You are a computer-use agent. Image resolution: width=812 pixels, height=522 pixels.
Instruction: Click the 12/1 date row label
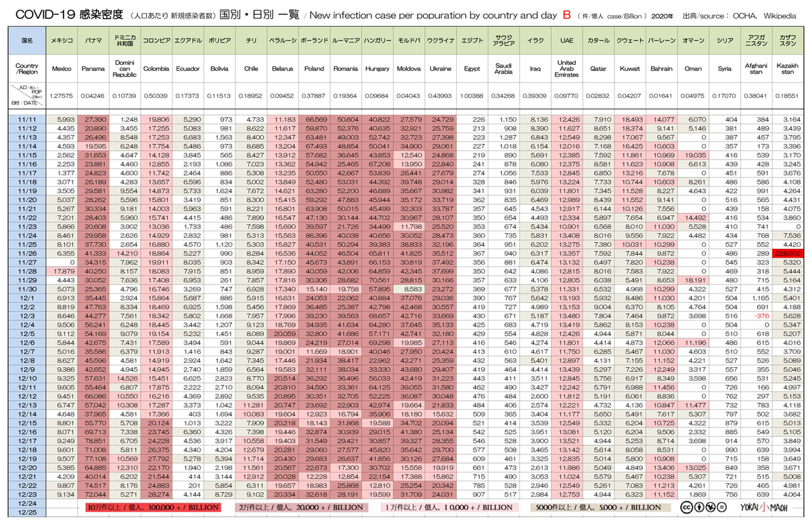click(26, 297)
